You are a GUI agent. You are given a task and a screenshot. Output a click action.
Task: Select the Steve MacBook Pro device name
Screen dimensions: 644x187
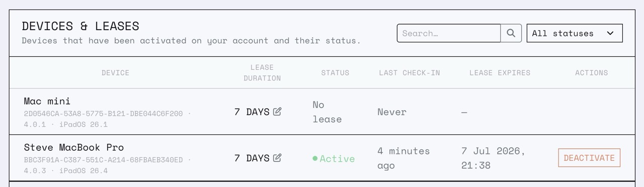coord(74,147)
